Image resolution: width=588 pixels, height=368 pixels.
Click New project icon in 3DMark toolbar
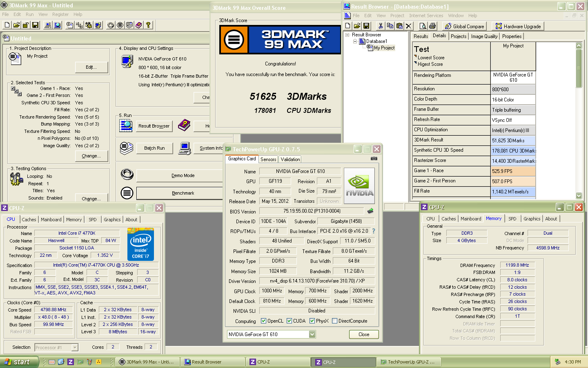click(x=7, y=25)
